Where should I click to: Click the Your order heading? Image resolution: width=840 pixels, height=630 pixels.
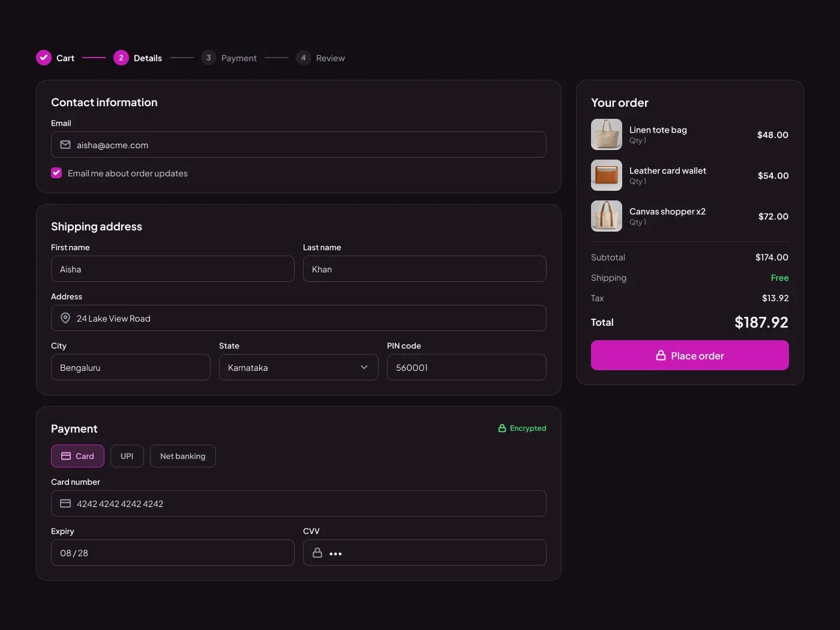[x=620, y=103]
